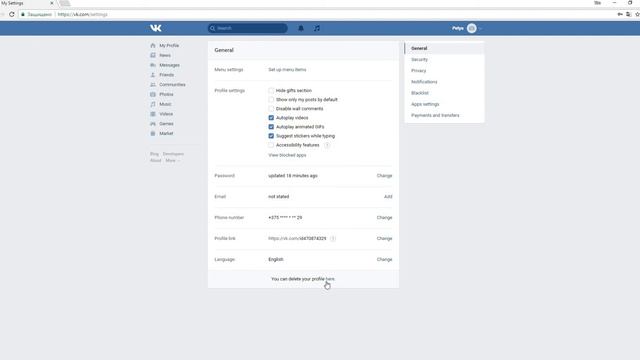
Task: Click the Market sidebar icon
Action: [x=153, y=133]
